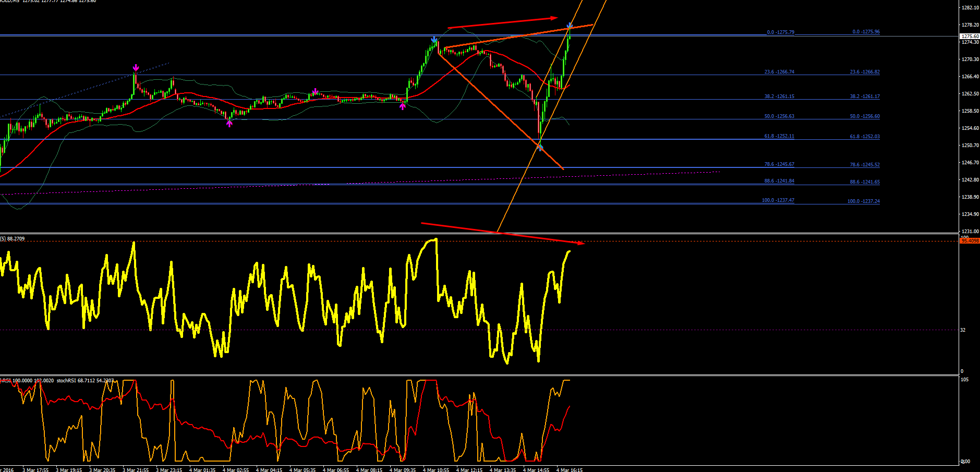The width and height of the screenshot is (980, 472).
Task: Select the right Fibonacci label 0.0 -1275.96
Action: pyautogui.click(x=866, y=32)
